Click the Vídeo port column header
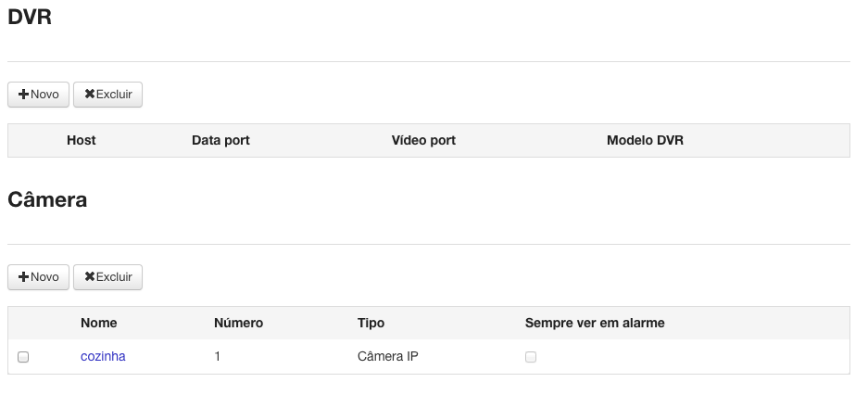 (x=423, y=140)
